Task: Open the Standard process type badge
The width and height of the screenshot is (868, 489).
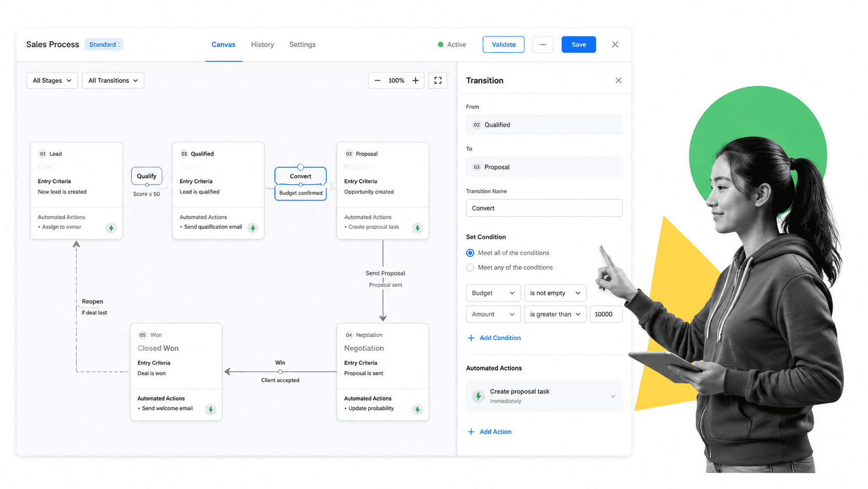Action: pos(104,45)
